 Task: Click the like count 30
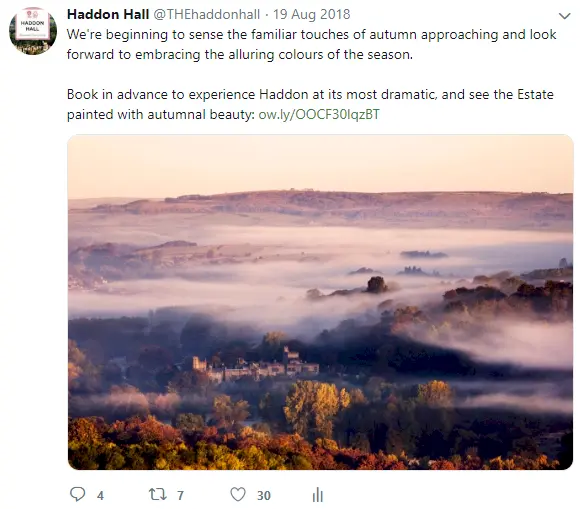(264, 495)
